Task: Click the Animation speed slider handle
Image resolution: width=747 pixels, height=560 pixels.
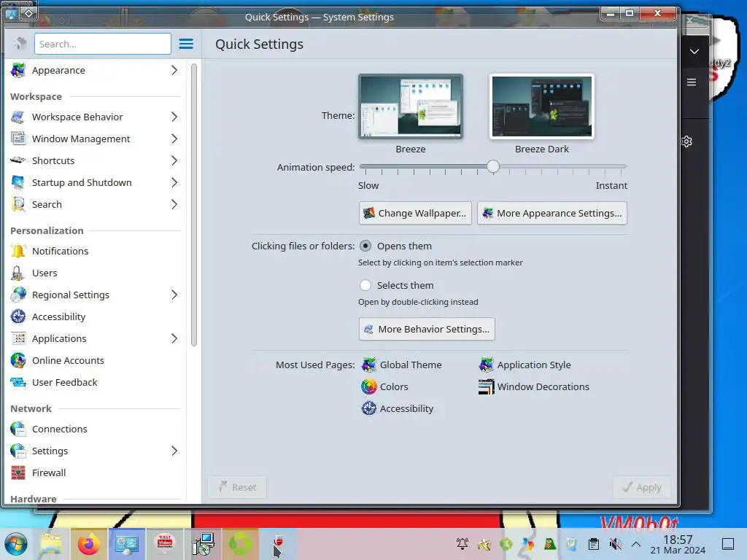Action: point(493,167)
